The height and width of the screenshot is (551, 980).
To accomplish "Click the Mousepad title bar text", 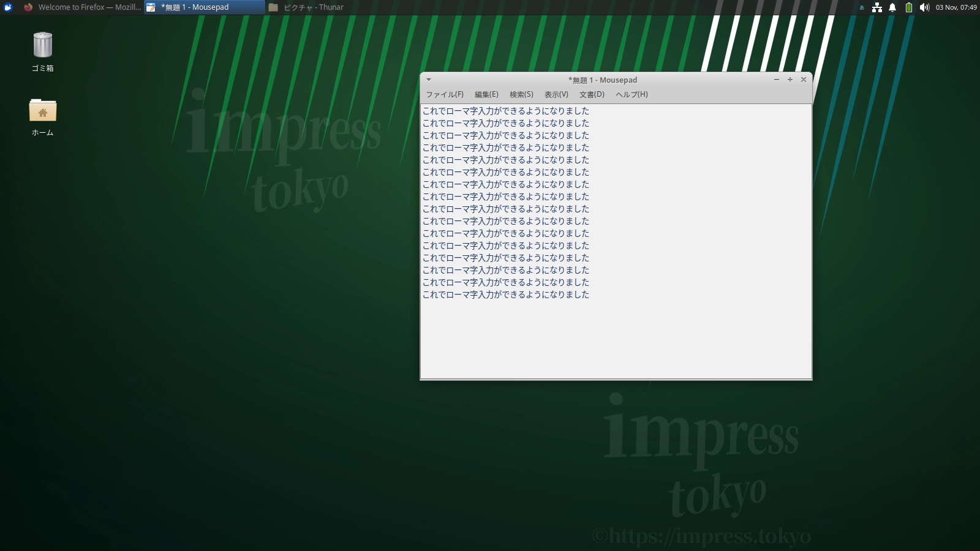I will click(x=603, y=80).
